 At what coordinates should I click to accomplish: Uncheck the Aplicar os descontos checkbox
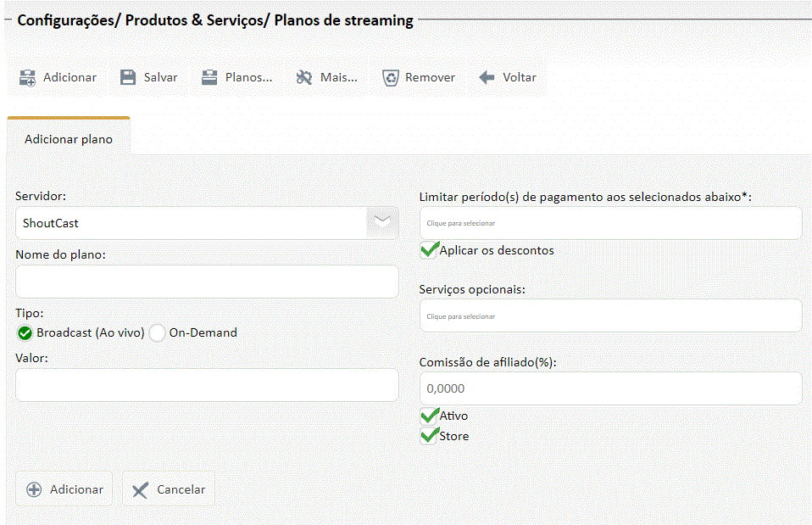pos(429,250)
